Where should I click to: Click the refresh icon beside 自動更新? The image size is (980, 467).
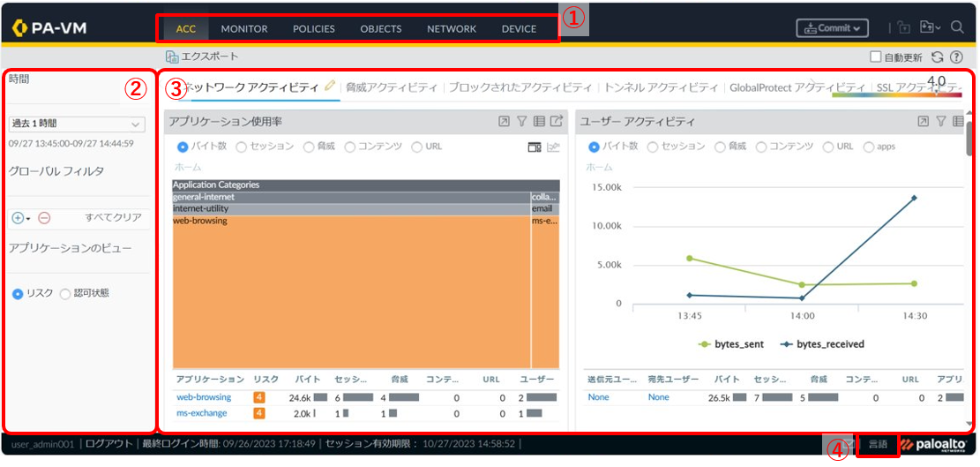pos(938,57)
